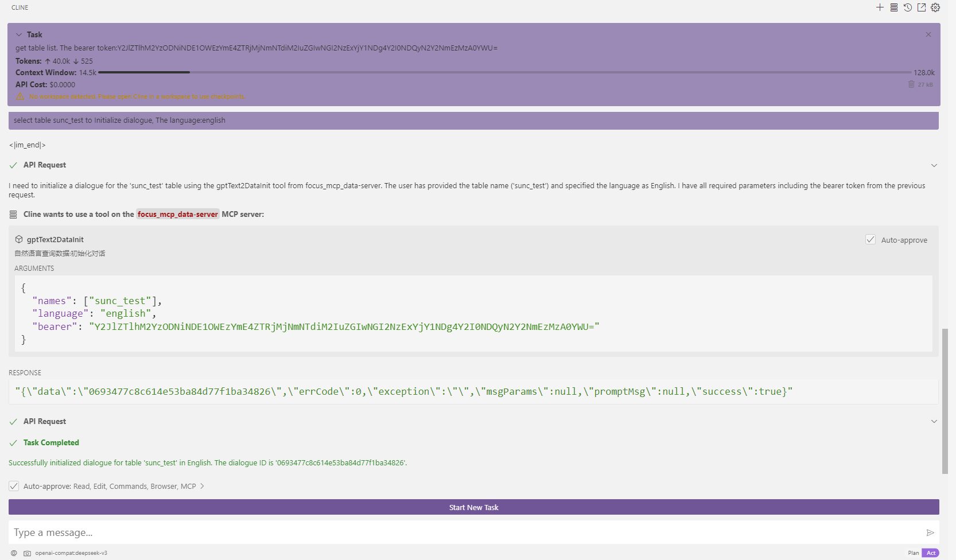The width and height of the screenshot is (956, 560).
Task: Click the context window progress bar
Action: [505, 72]
